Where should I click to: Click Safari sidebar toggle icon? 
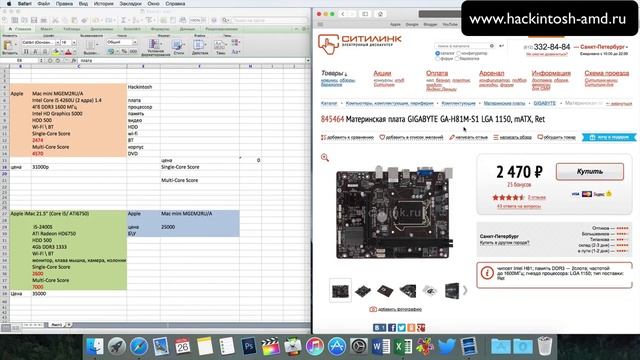click(365, 14)
